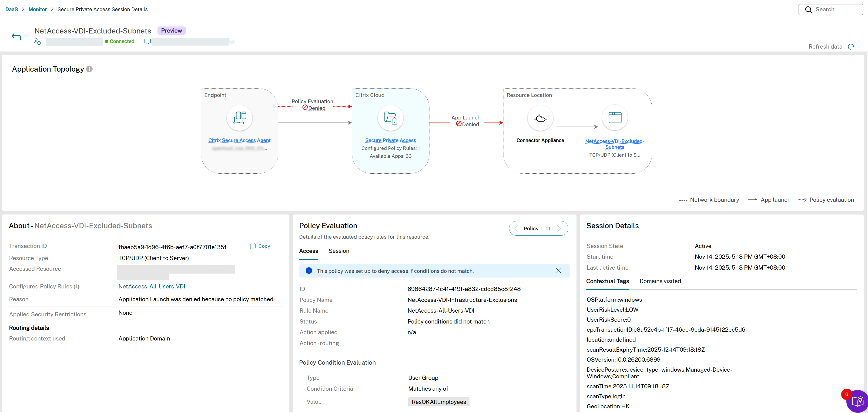Open the Domains visited tab
The image size is (868, 413).
(x=660, y=281)
